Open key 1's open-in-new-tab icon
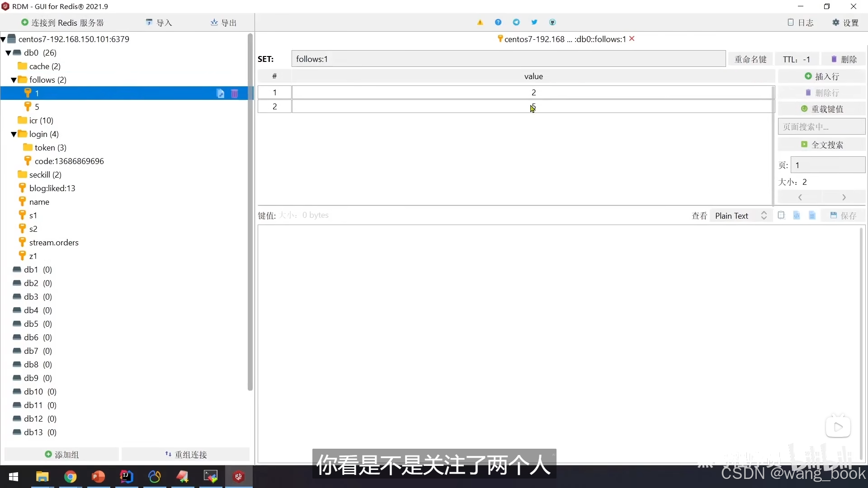Image resolution: width=868 pixels, height=488 pixels. coord(221,94)
